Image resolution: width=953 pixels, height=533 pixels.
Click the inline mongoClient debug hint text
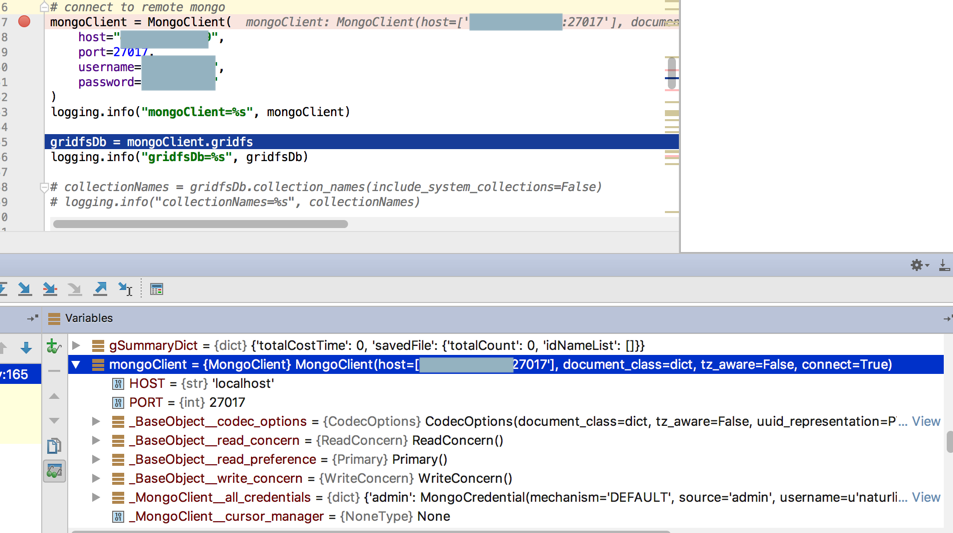coord(462,22)
